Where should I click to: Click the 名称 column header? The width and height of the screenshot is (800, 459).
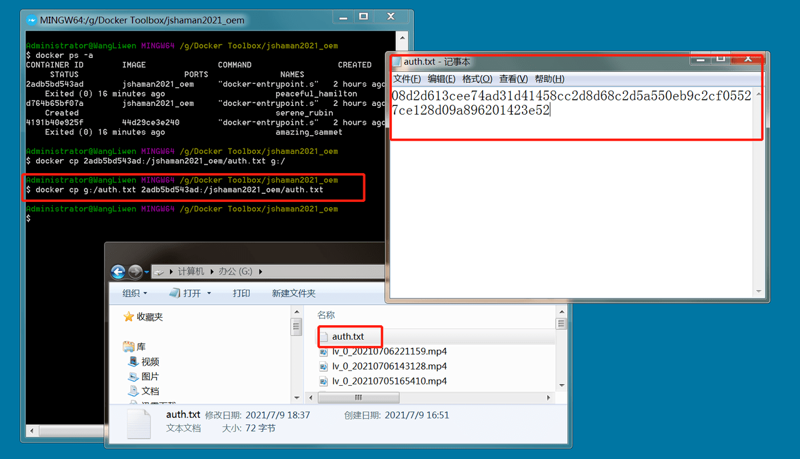pyautogui.click(x=326, y=315)
